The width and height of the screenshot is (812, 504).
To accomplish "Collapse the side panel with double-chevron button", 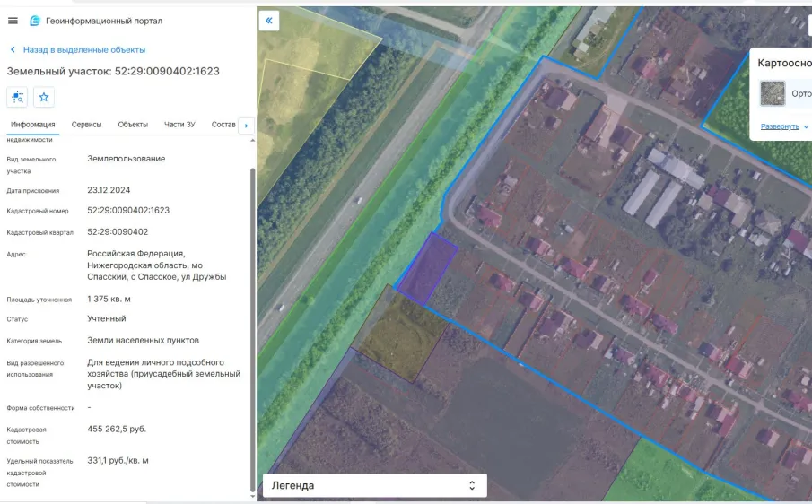I will (269, 21).
